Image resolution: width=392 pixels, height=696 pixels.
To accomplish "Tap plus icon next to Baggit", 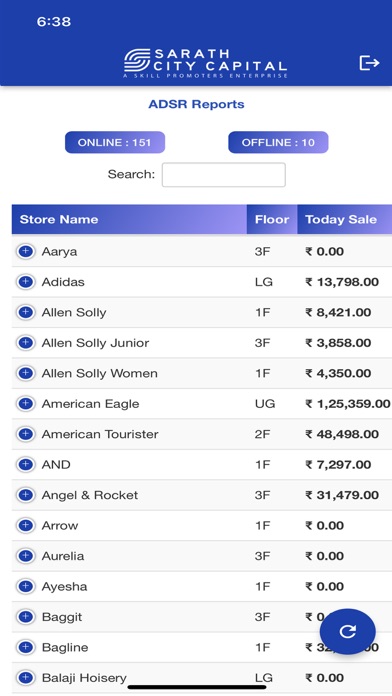I will click(x=26, y=617).
